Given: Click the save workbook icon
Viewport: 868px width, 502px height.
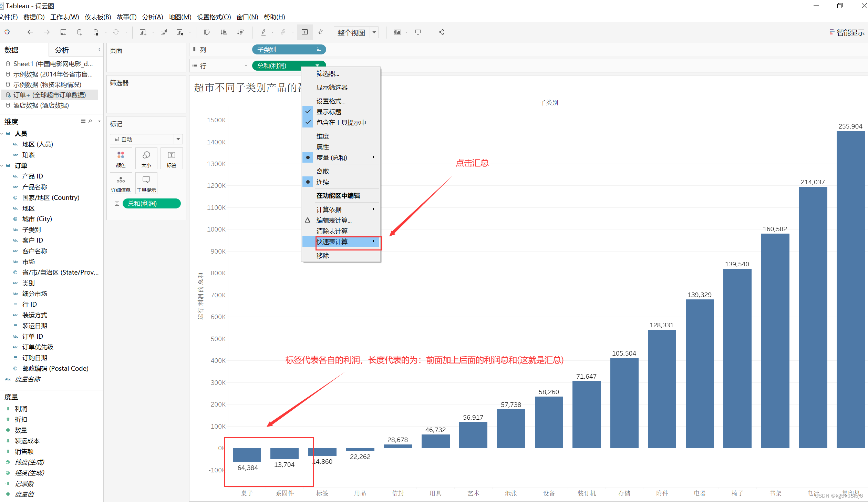Looking at the screenshot, I should coord(63,32).
